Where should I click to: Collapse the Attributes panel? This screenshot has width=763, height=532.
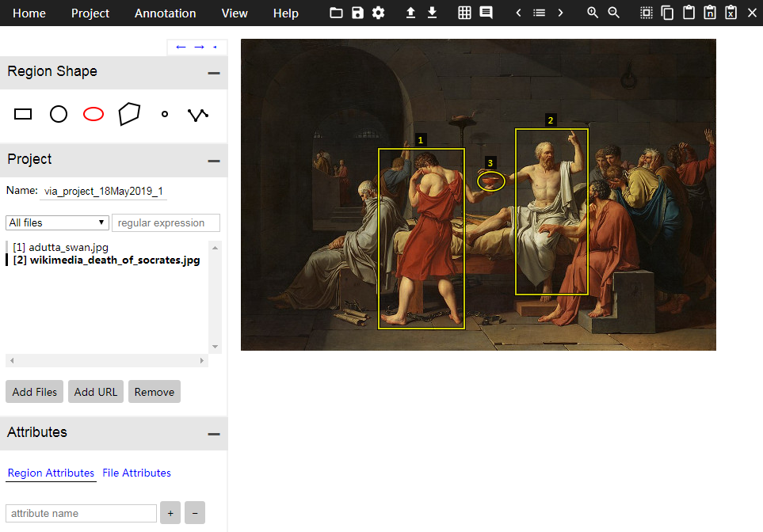coord(214,435)
